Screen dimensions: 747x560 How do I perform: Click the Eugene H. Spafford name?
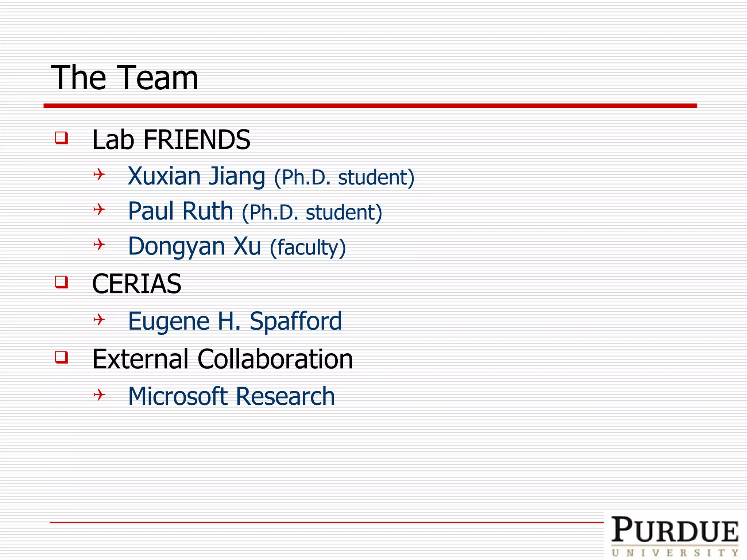coord(235,321)
